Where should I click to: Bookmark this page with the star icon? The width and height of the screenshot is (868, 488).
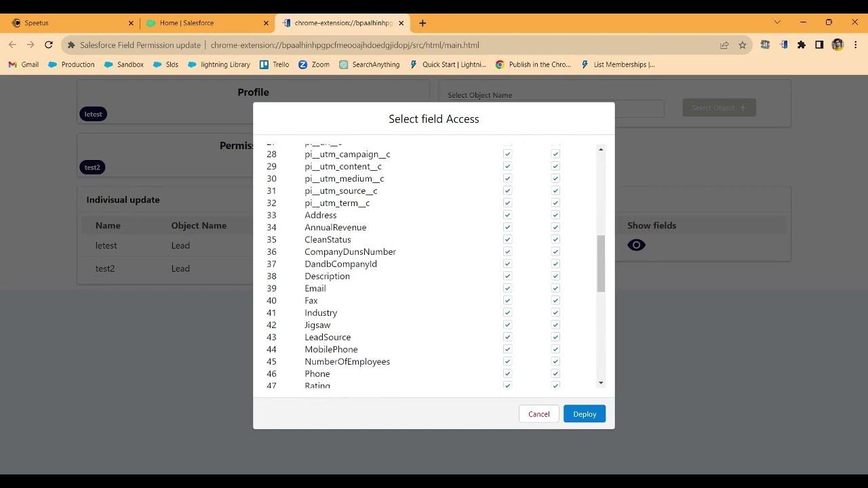point(743,45)
